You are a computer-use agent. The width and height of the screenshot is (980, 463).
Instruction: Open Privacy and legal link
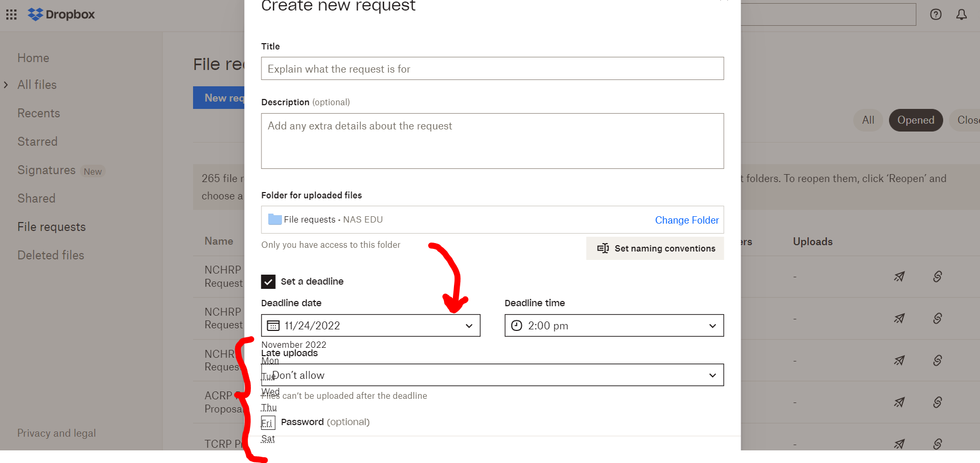[x=56, y=433]
